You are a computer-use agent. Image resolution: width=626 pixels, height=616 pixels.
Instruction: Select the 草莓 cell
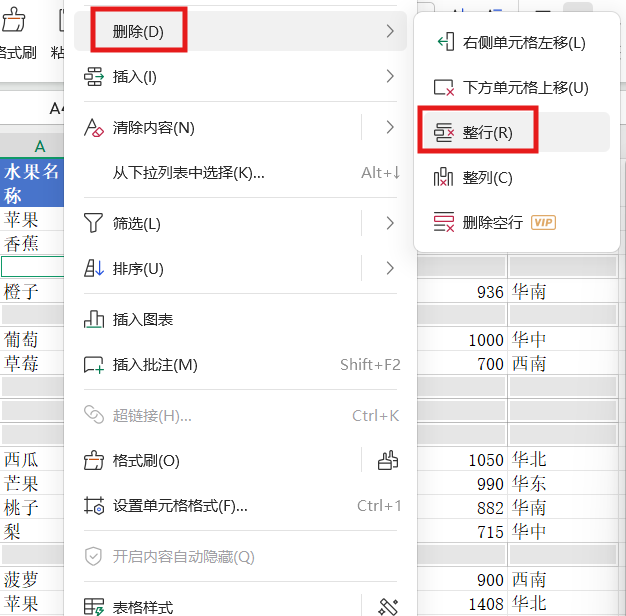coord(32,363)
